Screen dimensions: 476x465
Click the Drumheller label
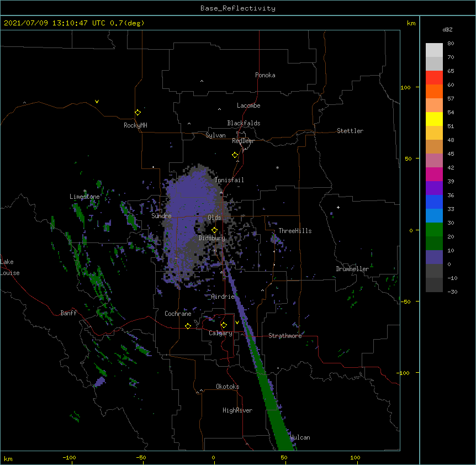tap(352, 269)
